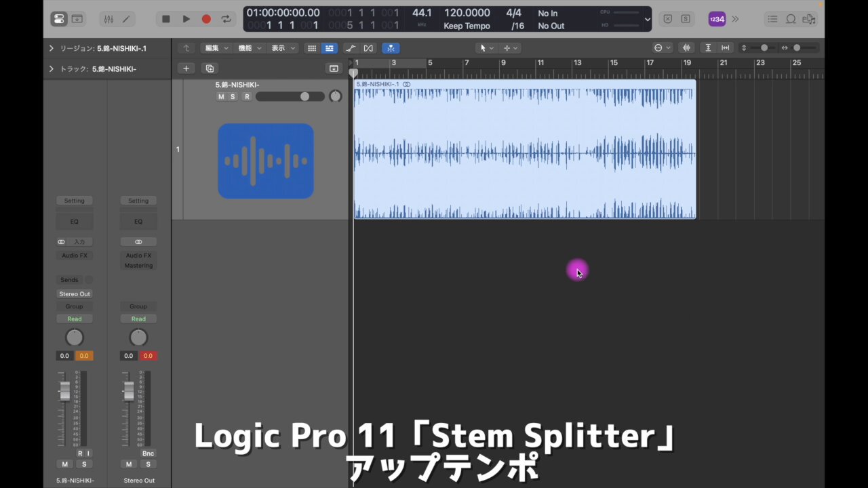The width and height of the screenshot is (868, 488).
Task: Toggle the Flex crossed-arrows button
Action: coord(368,48)
